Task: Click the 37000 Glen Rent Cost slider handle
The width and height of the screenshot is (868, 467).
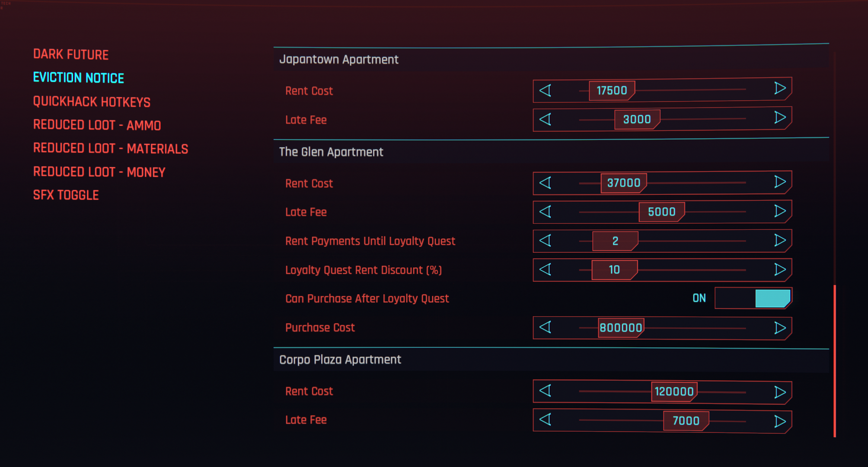Action: point(623,183)
